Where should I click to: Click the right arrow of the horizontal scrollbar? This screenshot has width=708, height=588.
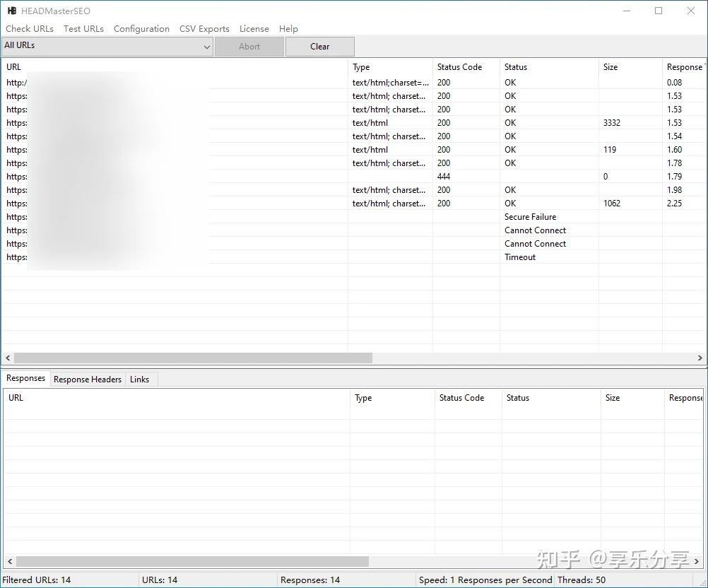pos(700,358)
